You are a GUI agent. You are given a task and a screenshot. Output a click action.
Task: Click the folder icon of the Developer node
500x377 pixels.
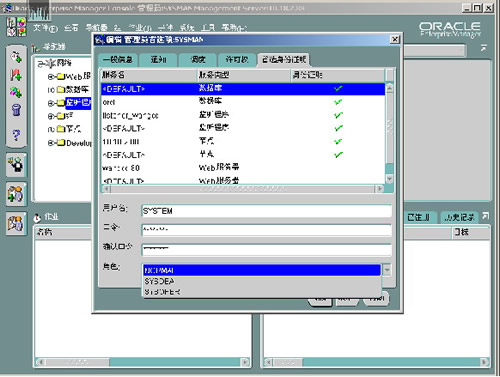(x=61, y=143)
